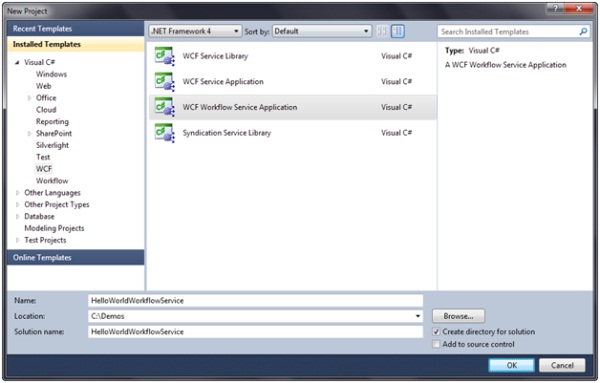Viewport: 600px width, 383px height.
Task: Select the Syndication Service Library text
Action: coord(227,133)
